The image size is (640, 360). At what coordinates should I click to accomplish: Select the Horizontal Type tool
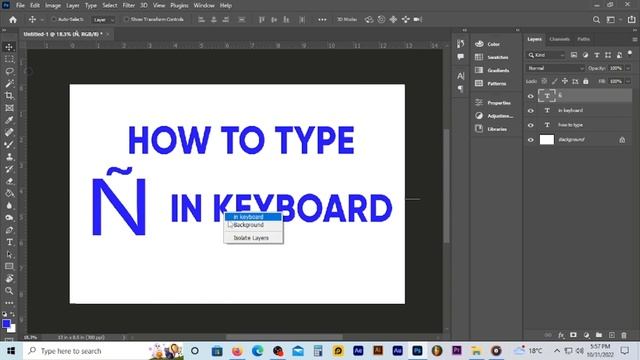coord(9,242)
